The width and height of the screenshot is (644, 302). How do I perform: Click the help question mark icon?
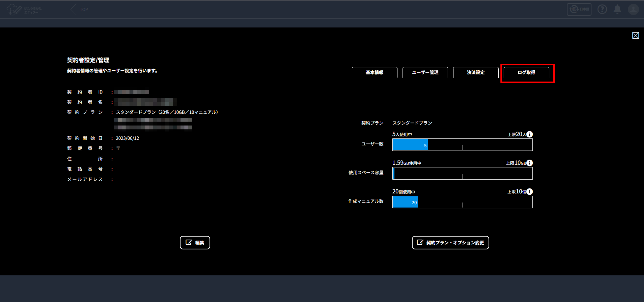pos(602,9)
